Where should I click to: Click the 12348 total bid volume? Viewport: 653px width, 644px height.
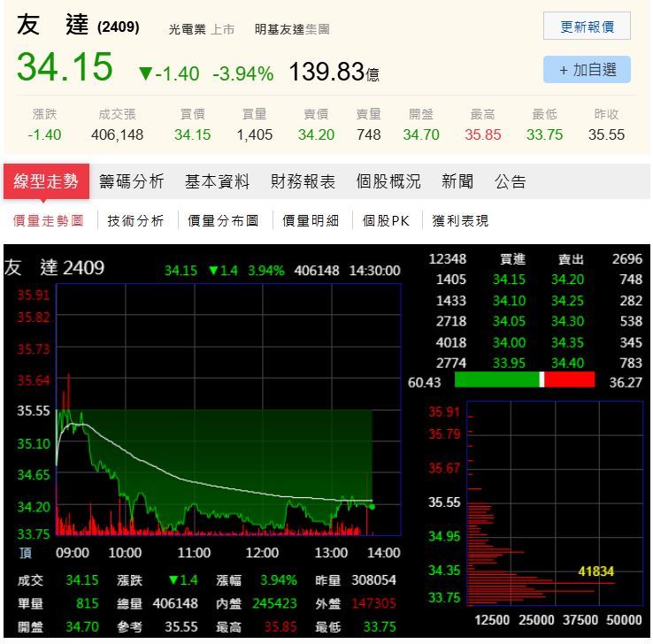tap(447, 259)
